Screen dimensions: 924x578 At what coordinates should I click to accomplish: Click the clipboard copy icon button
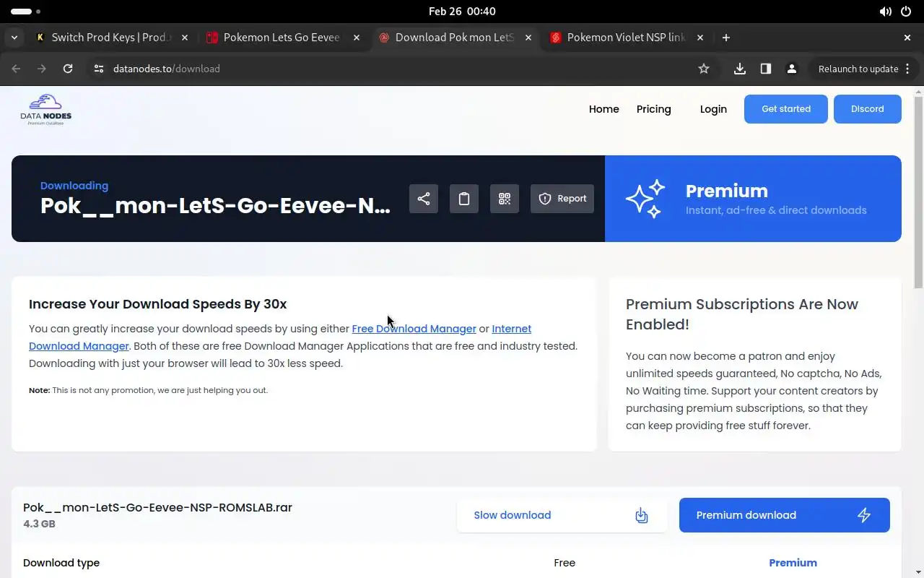pyautogui.click(x=464, y=199)
